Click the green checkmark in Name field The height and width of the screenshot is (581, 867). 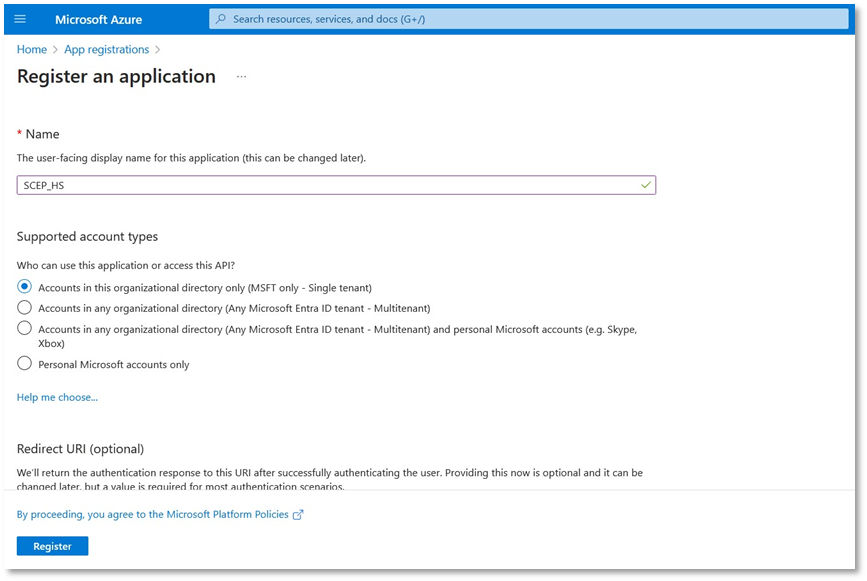pos(646,185)
